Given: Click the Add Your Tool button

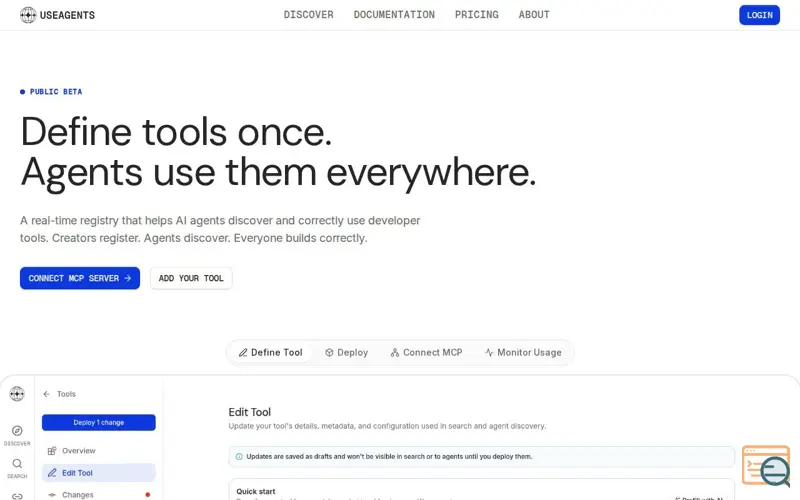Looking at the screenshot, I should [x=191, y=278].
